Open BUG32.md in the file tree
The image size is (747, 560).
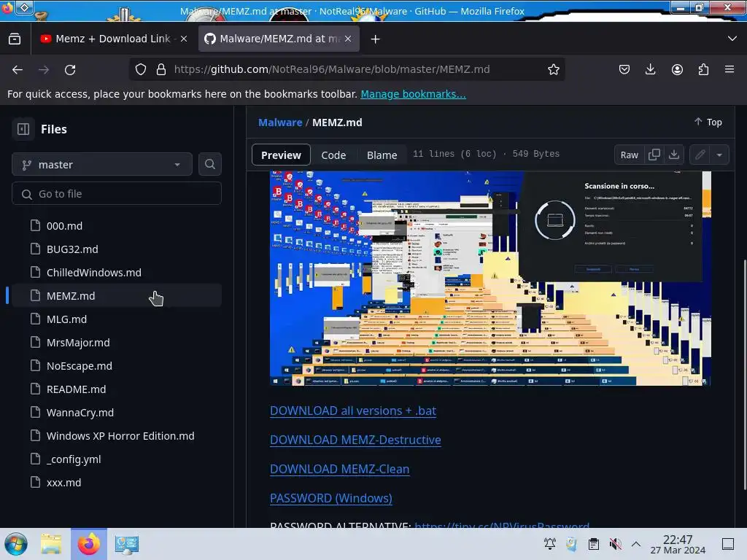tap(117, 249)
